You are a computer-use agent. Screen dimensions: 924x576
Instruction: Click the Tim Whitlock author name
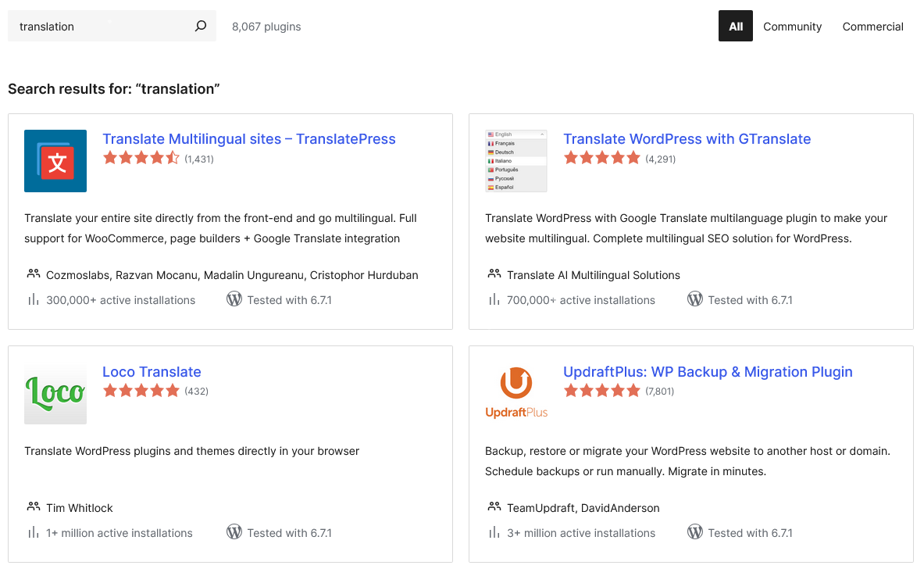[x=80, y=508]
